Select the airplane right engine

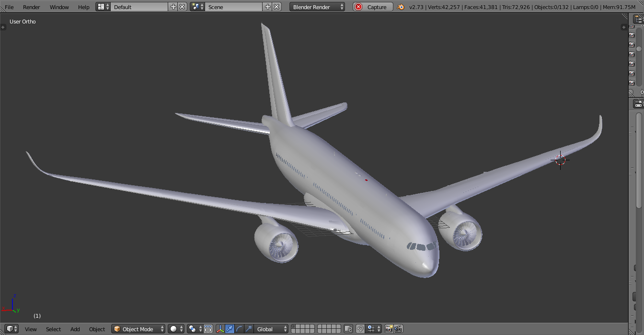point(460,231)
